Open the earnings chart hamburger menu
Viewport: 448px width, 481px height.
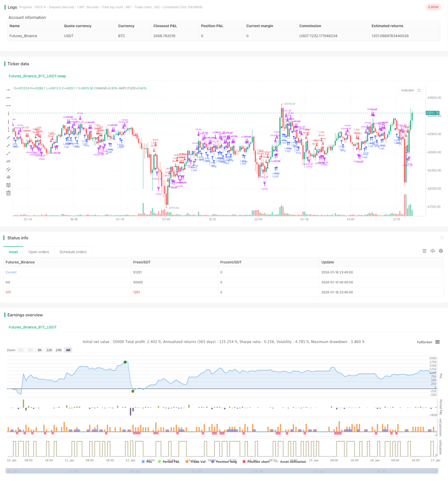pos(437,342)
